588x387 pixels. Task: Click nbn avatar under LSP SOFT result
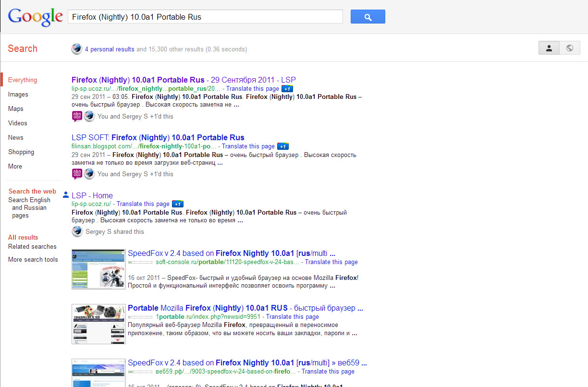[x=77, y=174]
